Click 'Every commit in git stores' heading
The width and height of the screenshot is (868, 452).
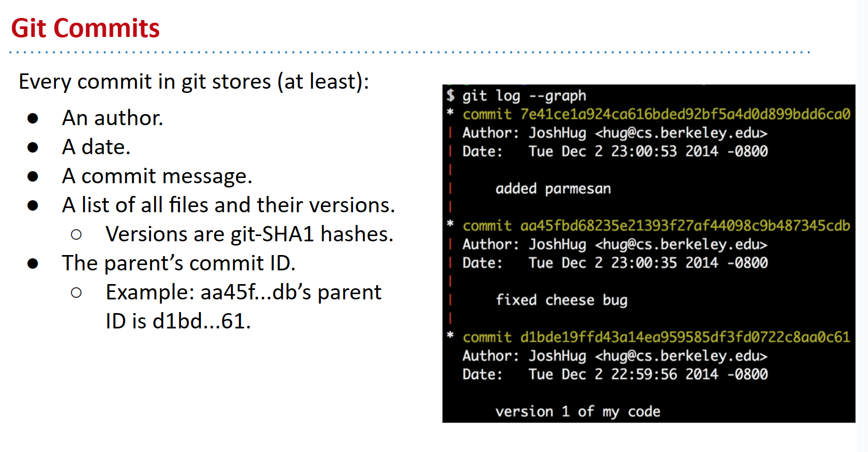point(194,82)
